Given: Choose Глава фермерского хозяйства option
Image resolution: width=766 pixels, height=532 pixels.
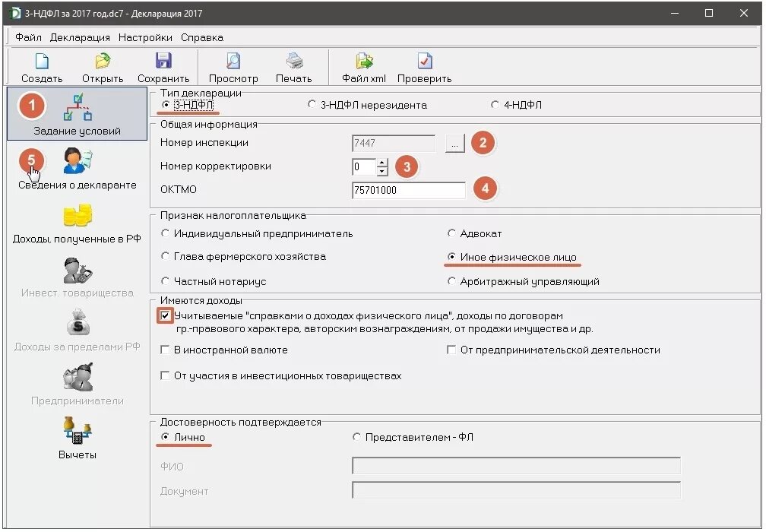Looking at the screenshot, I should [x=165, y=256].
